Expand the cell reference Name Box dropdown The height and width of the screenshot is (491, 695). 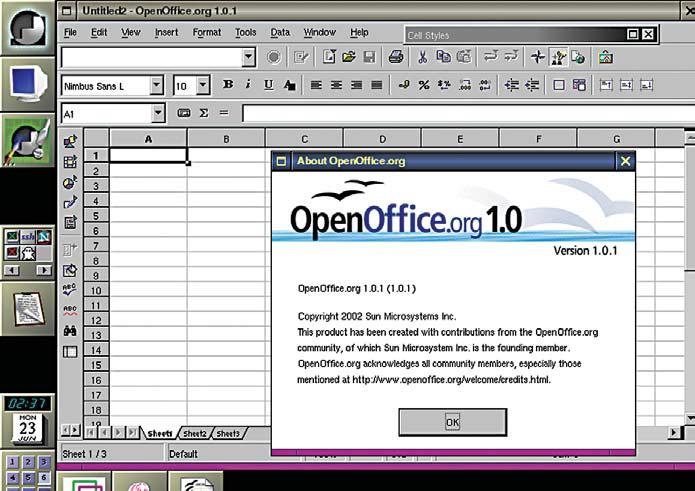pyautogui.click(x=158, y=113)
